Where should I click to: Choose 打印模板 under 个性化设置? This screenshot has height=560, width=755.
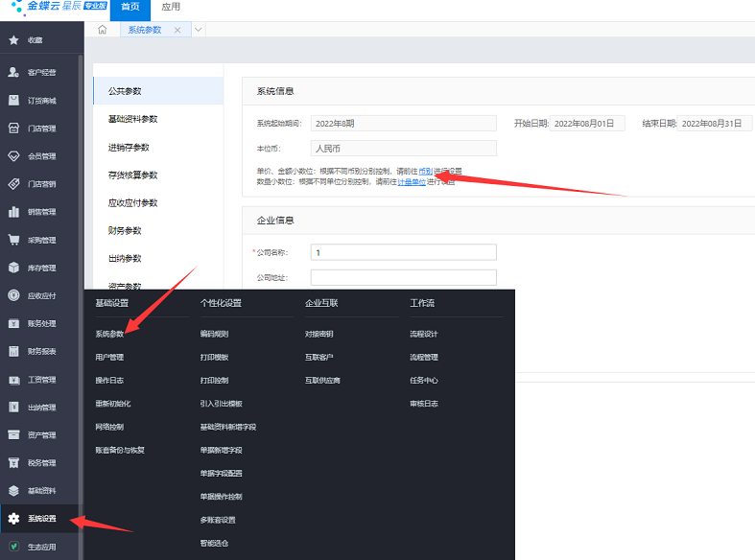pyautogui.click(x=214, y=357)
